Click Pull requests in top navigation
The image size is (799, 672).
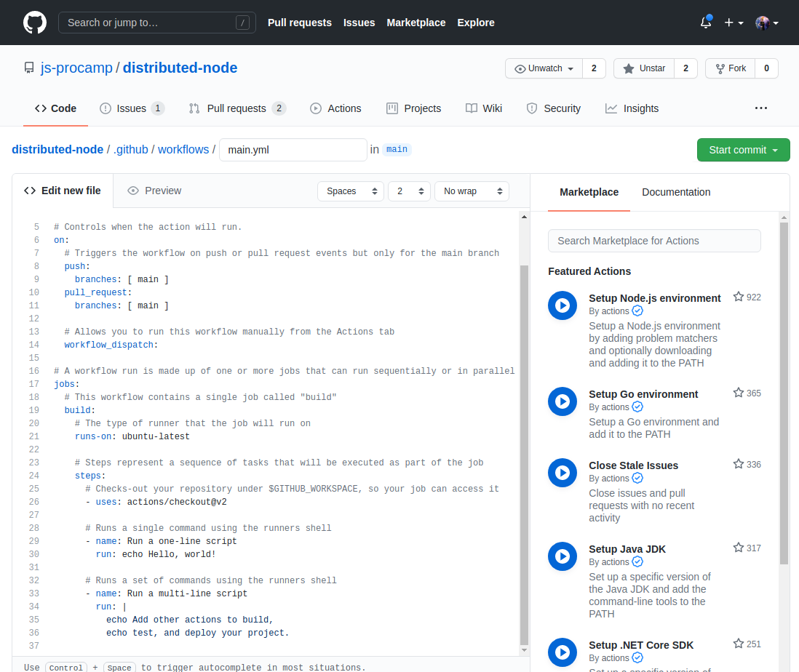(300, 23)
